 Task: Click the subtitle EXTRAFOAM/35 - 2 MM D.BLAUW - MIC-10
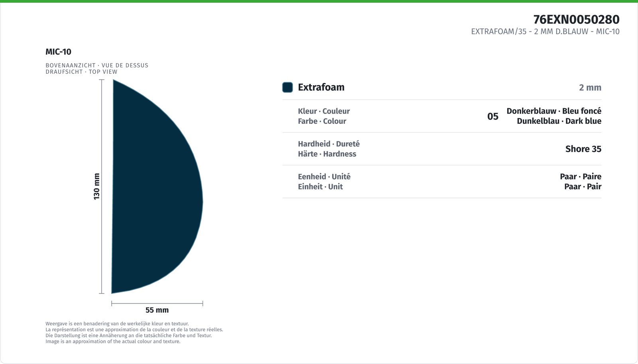545,31
